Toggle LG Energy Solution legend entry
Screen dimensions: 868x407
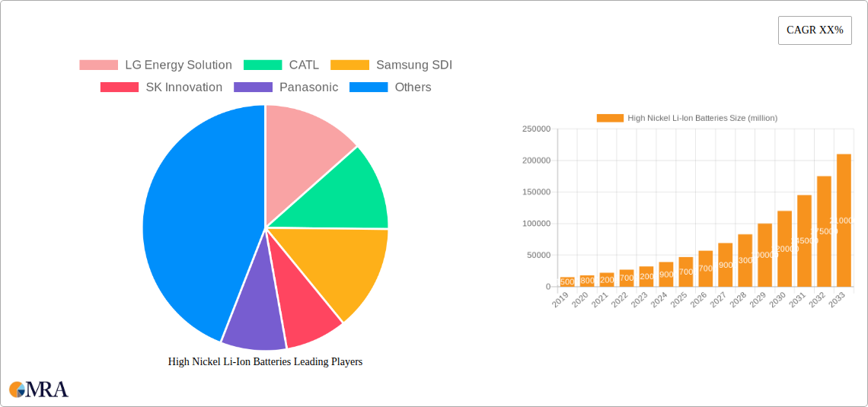pos(155,65)
